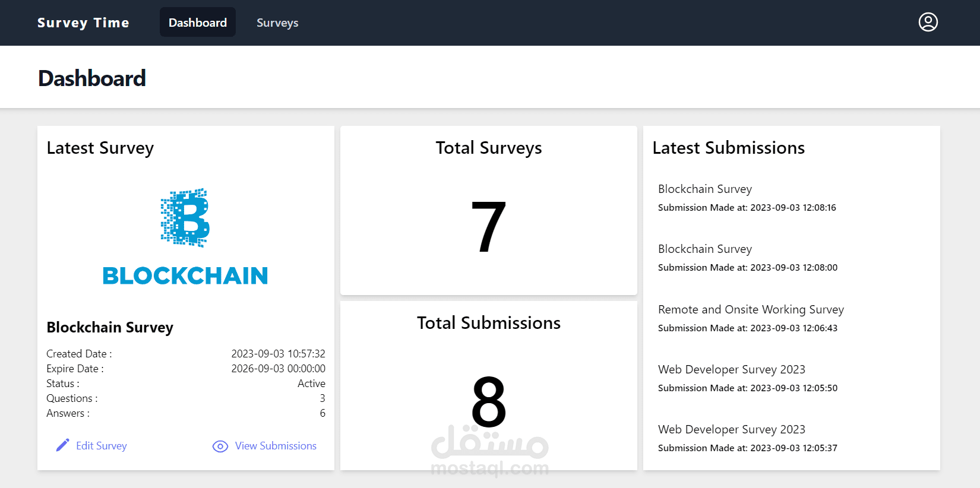Switch to the Surveys tab
Image resolution: width=980 pixels, height=488 pixels.
pyautogui.click(x=277, y=23)
